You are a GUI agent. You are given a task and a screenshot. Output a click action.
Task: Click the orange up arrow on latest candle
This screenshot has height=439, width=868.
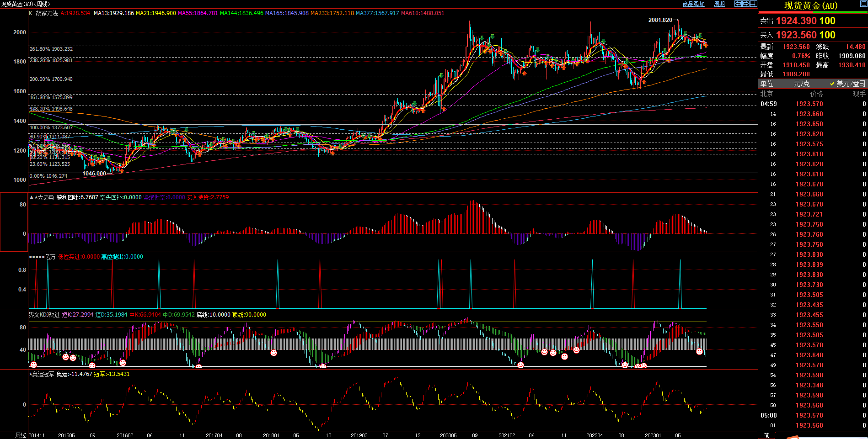click(x=706, y=45)
